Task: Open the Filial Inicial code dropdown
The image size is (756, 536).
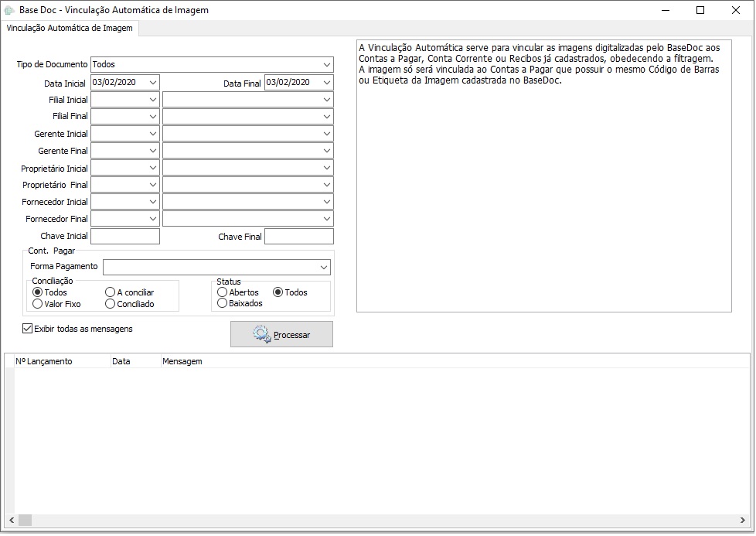Action: 152,100
